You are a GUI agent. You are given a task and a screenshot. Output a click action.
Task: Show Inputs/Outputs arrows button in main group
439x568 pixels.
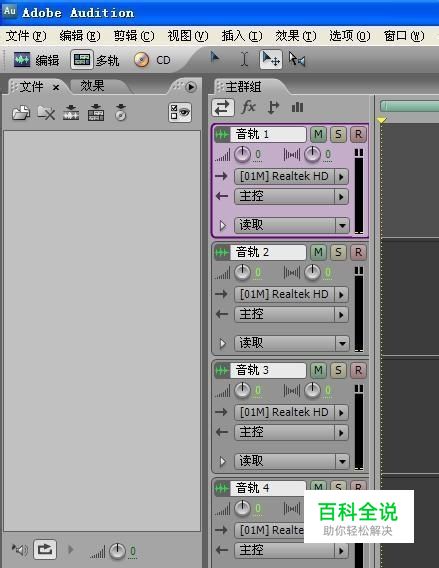click(223, 108)
